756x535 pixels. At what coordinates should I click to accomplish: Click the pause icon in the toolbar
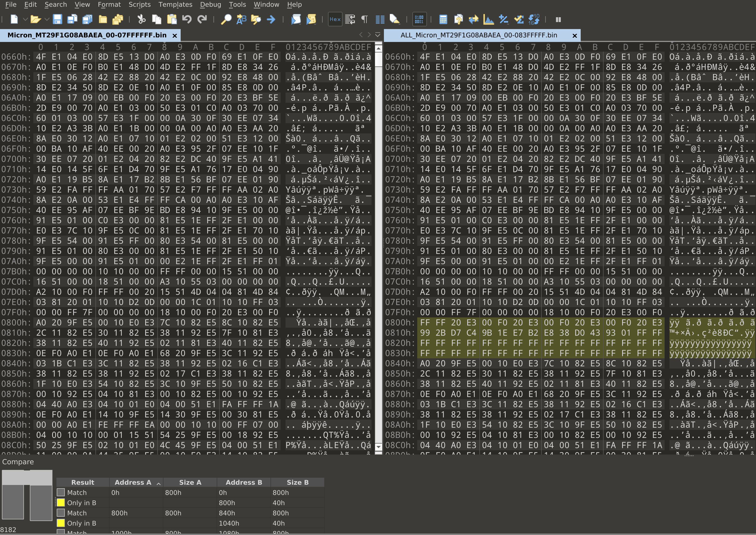coord(558,19)
